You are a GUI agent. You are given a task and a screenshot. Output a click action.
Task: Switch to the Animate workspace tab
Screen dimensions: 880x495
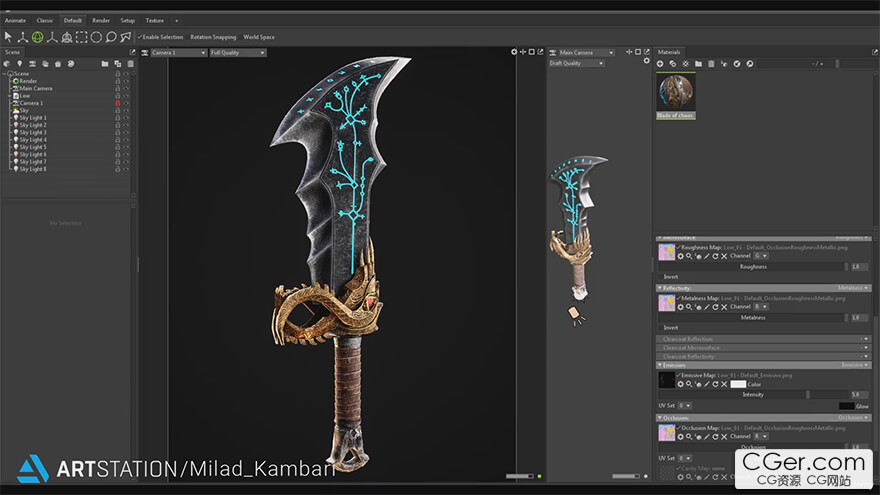[15, 21]
